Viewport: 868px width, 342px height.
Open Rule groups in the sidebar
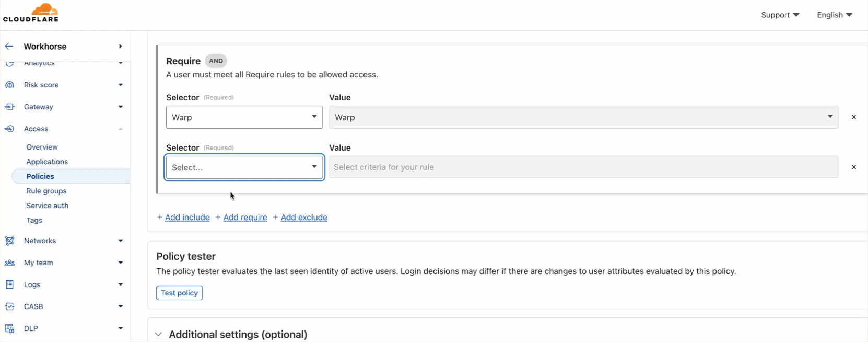point(46,191)
